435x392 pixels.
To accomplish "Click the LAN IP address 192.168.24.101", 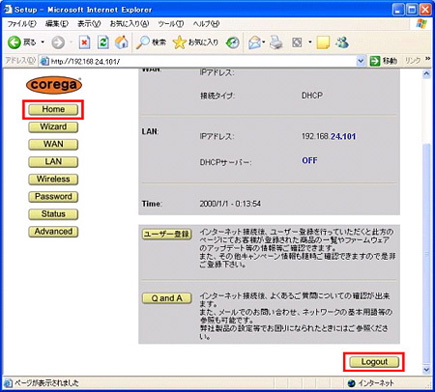I will (329, 136).
